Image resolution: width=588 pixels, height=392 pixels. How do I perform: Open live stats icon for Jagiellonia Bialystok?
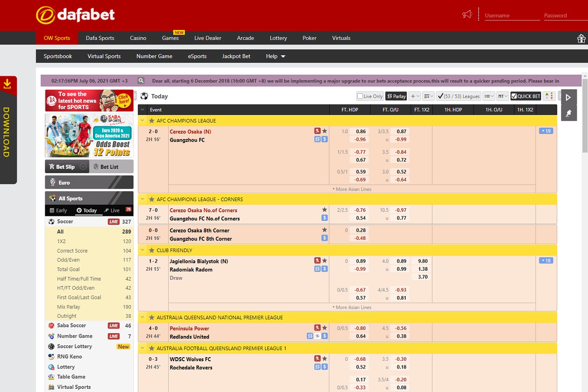pos(318,261)
